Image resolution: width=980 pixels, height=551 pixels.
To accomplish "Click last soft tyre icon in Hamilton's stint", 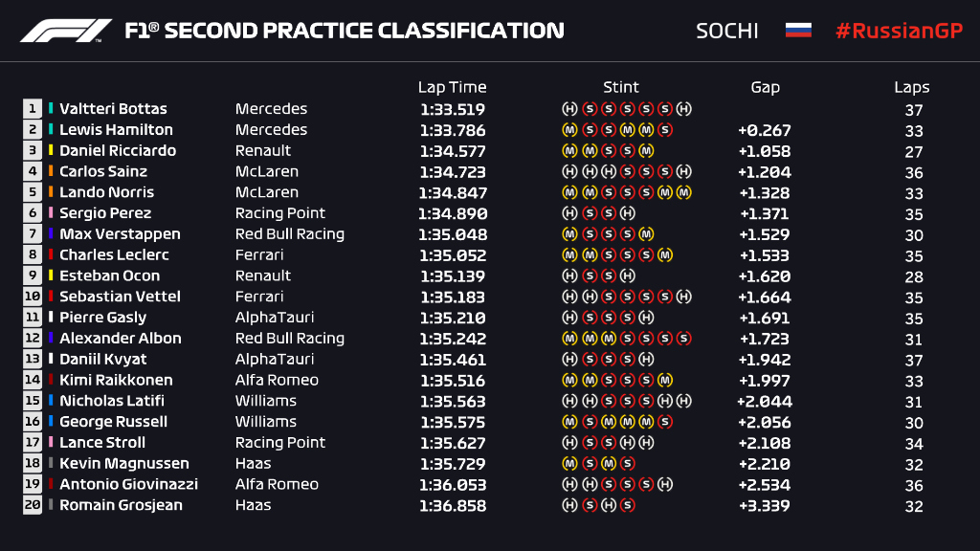I will tap(665, 130).
